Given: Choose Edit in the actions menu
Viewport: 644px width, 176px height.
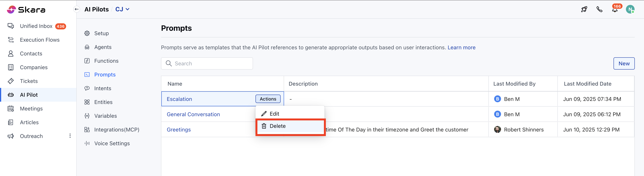Looking at the screenshot, I should tap(274, 114).
